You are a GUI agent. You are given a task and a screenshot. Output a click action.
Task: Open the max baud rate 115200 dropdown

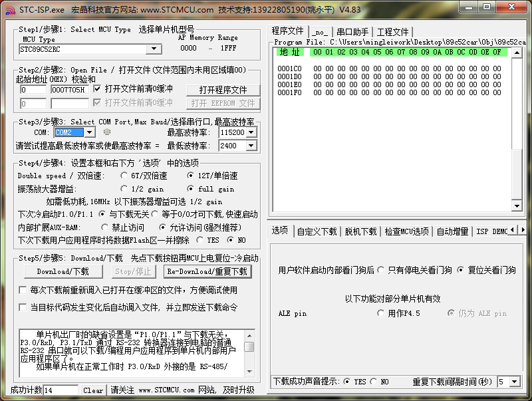pos(250,132)
